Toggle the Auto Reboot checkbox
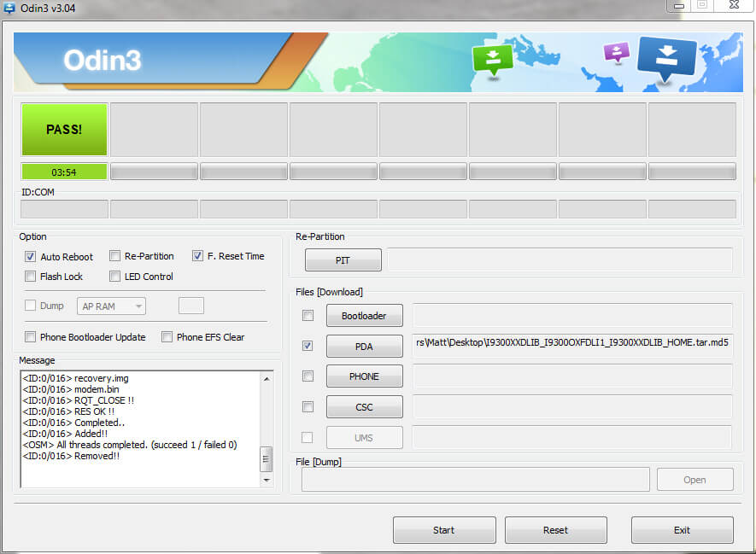Image resolution: width=756 pixels, height=554 pixels. click(30, 256)
